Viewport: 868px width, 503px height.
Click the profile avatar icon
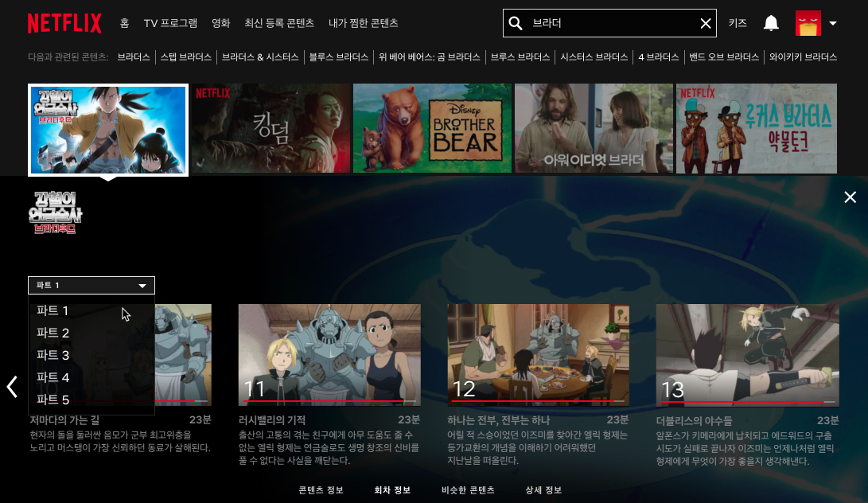(x=808, y=23)
